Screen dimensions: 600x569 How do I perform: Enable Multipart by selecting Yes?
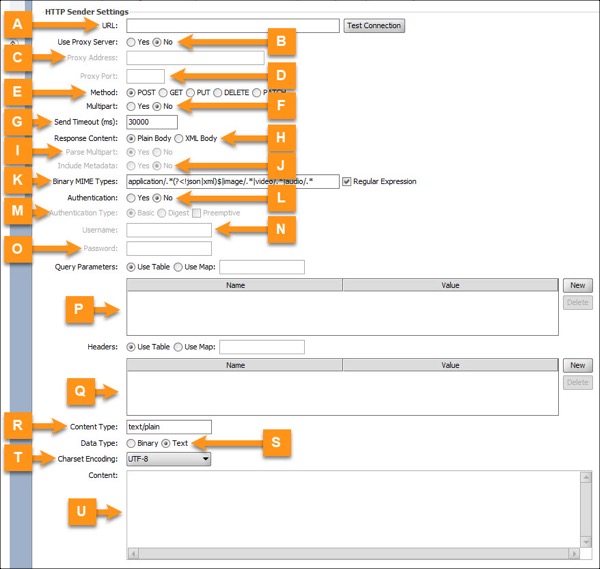[132, 106]
